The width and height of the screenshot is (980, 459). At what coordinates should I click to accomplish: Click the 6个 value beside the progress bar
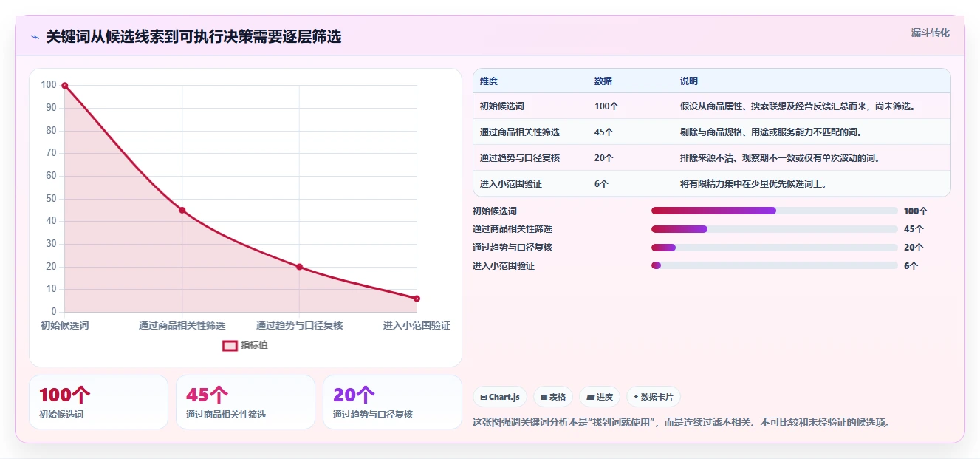(911, 265)
